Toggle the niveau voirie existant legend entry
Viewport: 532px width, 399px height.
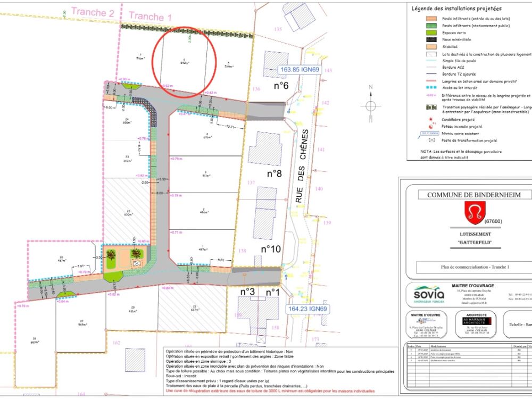coord(430,133)
